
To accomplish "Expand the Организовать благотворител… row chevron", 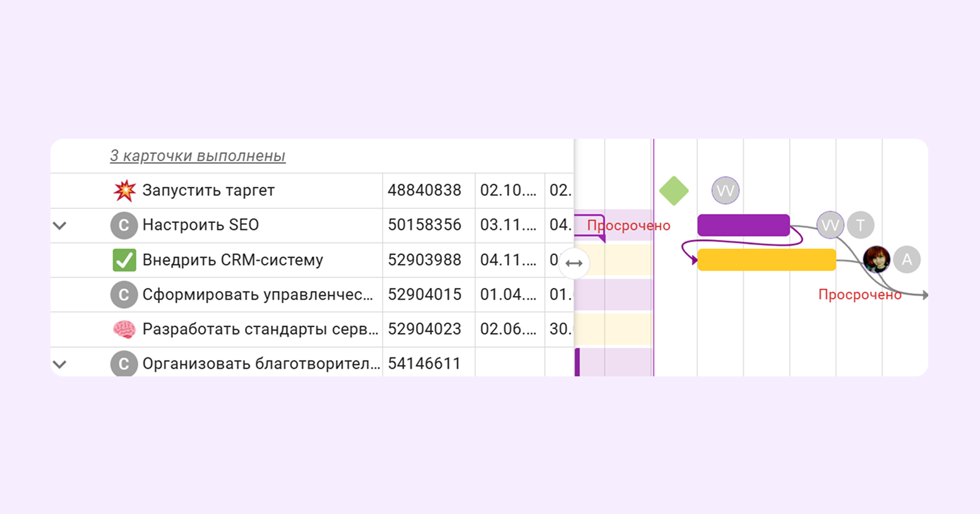I will [x=60, y=364].
